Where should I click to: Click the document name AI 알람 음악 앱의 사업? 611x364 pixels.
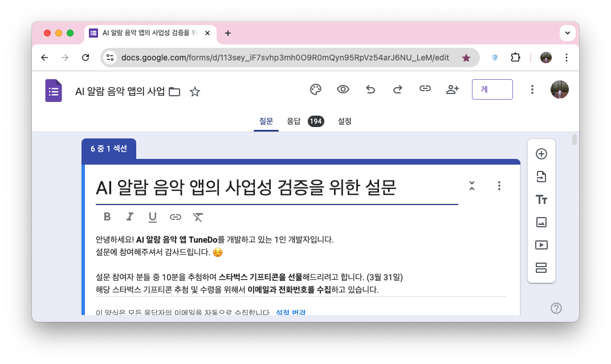(x=120, y=92)
